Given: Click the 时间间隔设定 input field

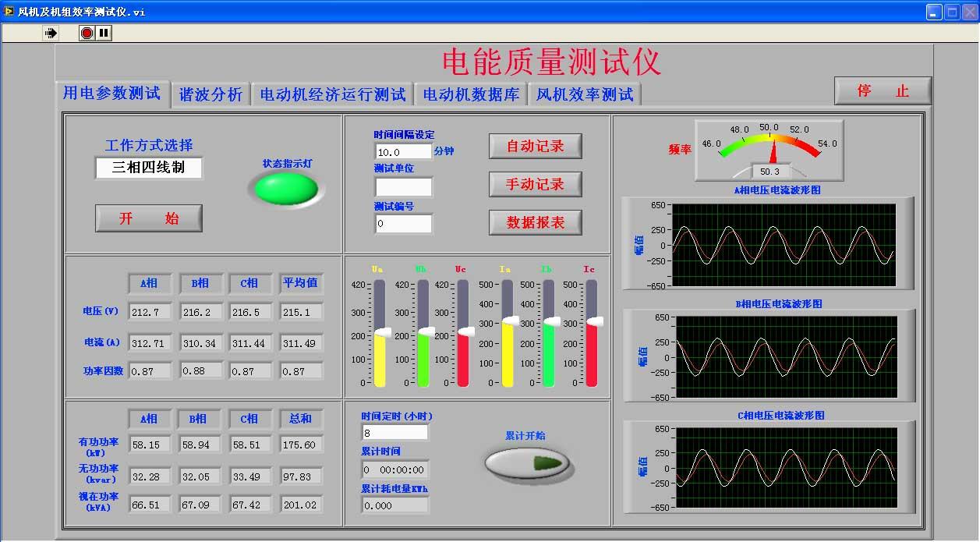Looking at the screenshot, I should 403,151.
